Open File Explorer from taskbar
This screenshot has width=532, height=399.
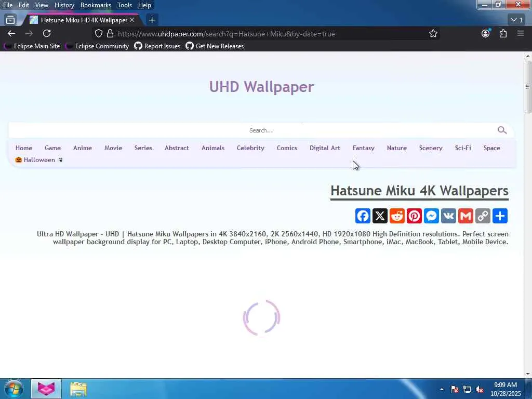78,389
